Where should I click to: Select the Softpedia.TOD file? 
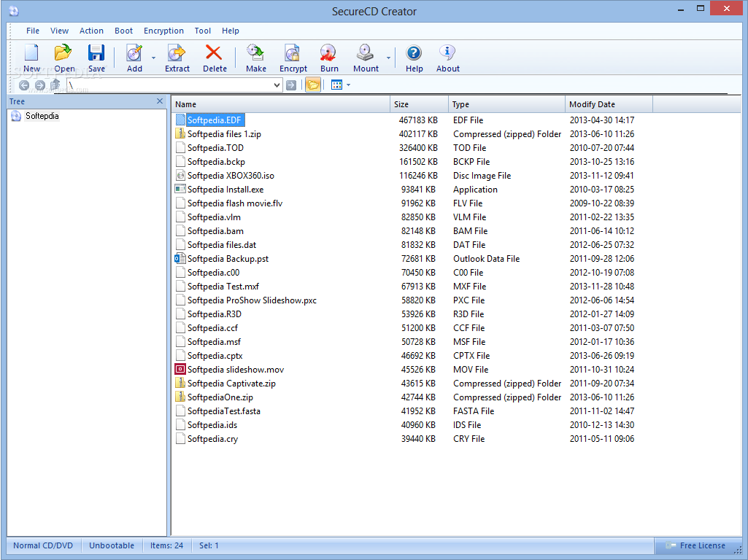pyautogui.click(x=215, y=148)
